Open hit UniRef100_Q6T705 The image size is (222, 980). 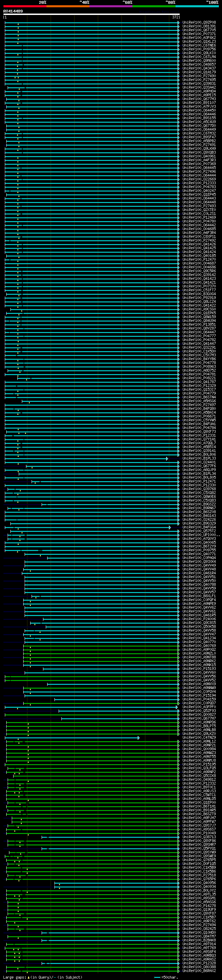tap(199, 30)
